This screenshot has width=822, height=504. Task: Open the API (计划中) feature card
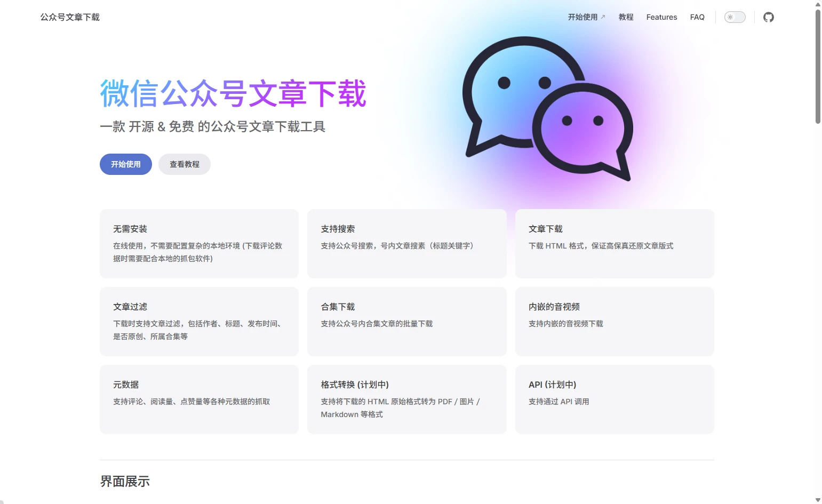pyautogui.click(x=614, y=399)
